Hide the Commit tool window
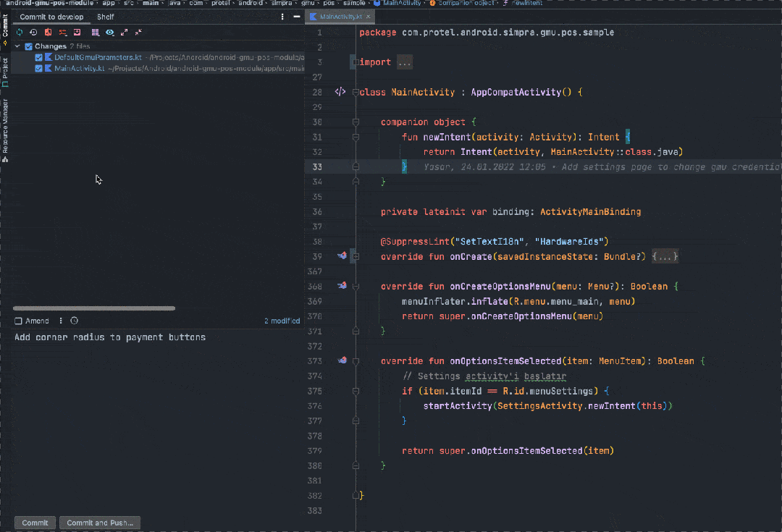 (x=297, y=17)
